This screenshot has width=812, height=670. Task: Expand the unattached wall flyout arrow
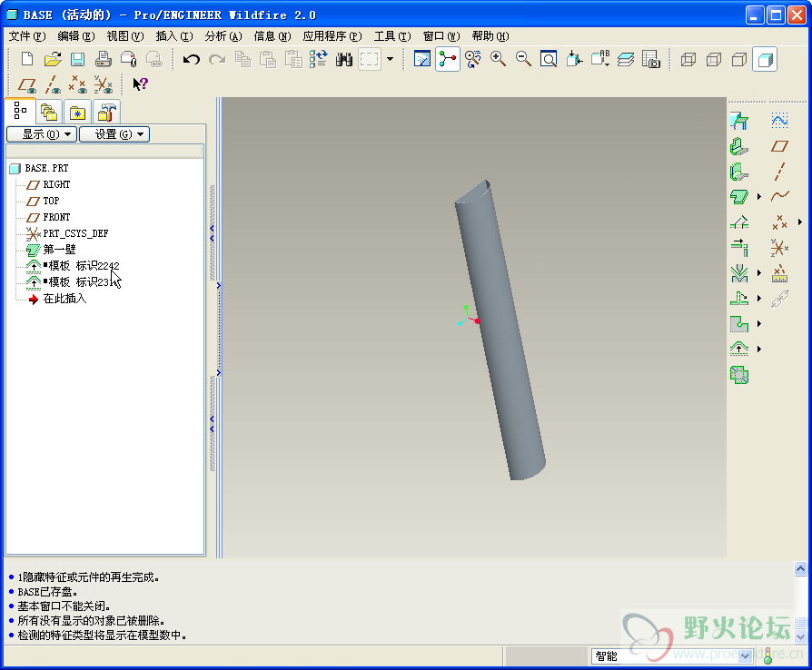pos(759,197)
